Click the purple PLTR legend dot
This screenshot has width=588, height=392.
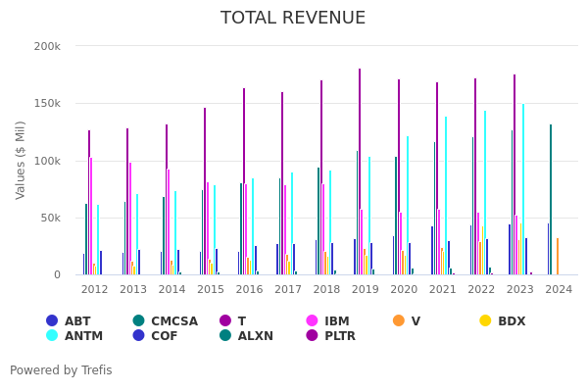coord(313,336)
